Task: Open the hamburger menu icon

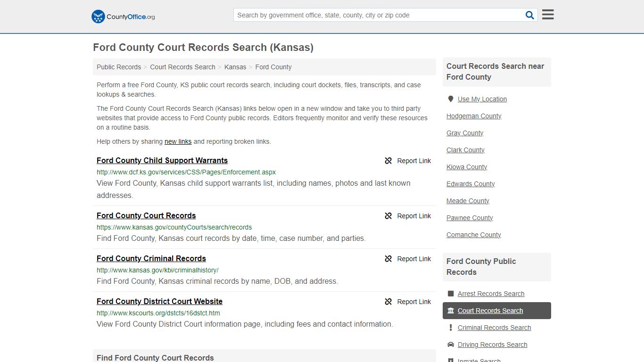Action: click(x=548, y=15)
